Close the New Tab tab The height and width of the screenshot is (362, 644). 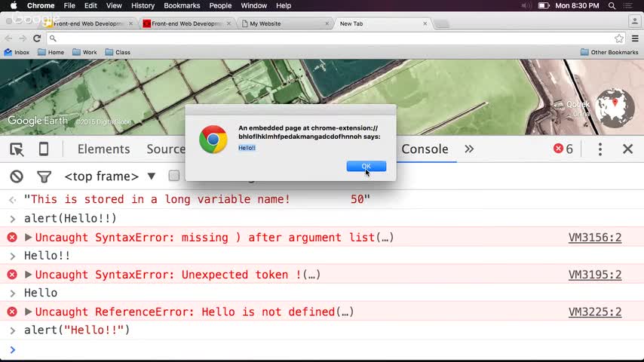(425, 24)
